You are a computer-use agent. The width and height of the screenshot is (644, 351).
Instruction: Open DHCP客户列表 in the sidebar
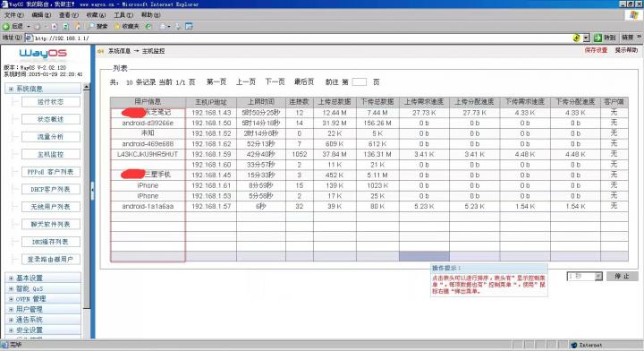[x=50, y=189]
